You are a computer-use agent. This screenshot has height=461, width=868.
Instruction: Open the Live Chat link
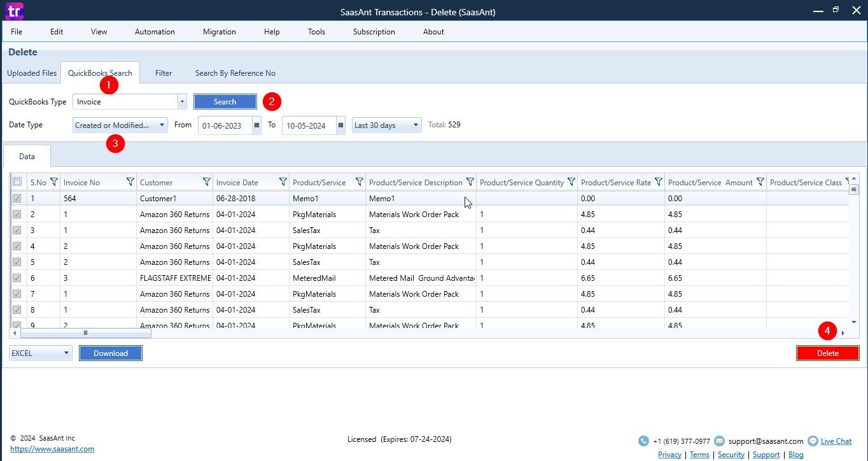[x=836, y=441]
